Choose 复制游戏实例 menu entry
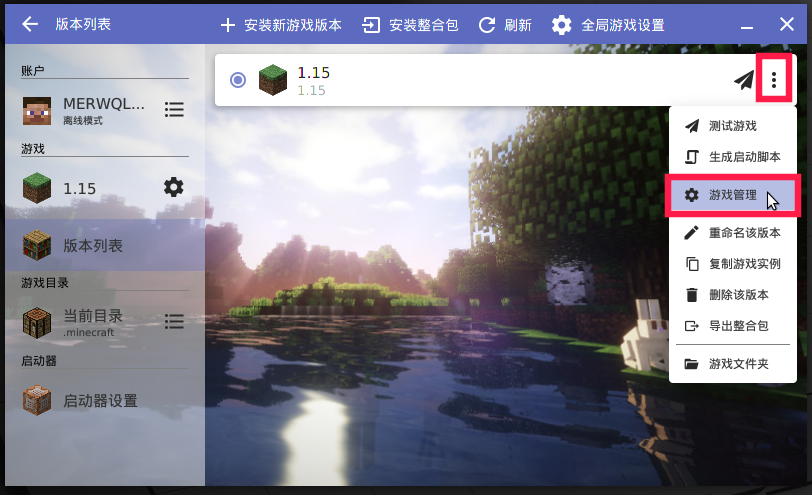The image size is (812, 495). pos(733,264)
